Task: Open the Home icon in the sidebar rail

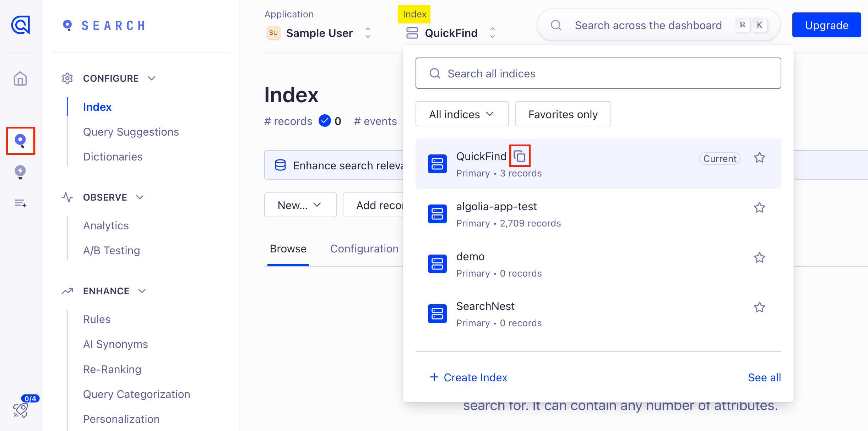Action: pos(20,79)
